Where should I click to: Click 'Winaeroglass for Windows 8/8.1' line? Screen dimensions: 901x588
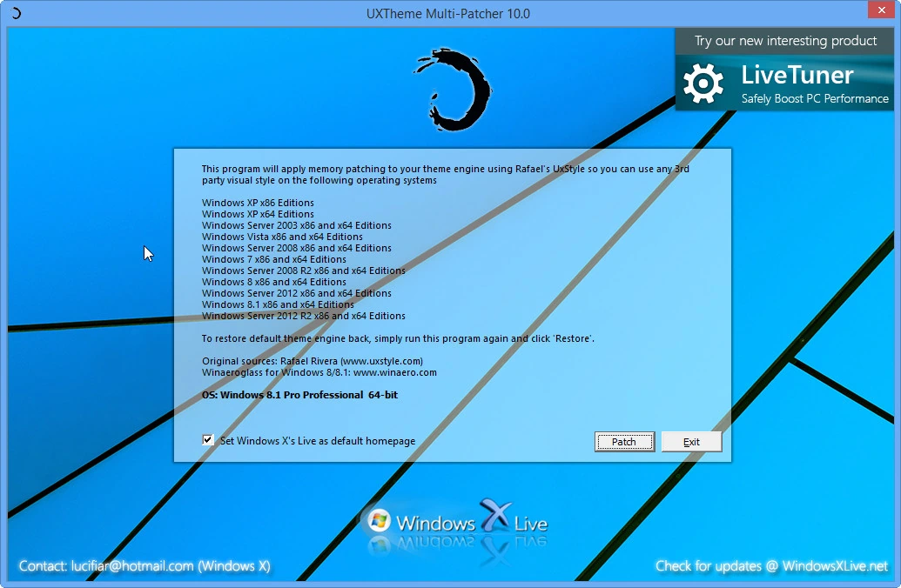pos(319,372)
